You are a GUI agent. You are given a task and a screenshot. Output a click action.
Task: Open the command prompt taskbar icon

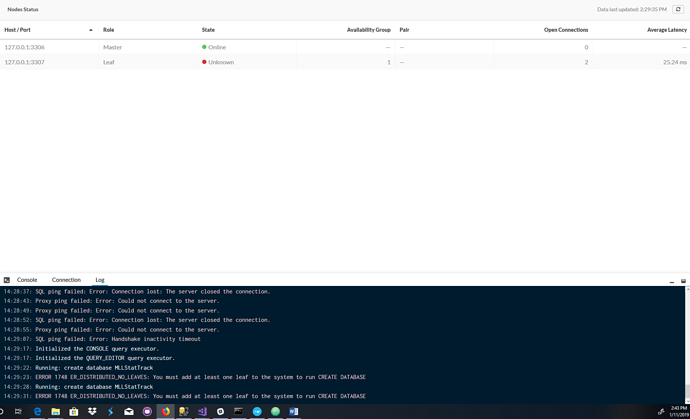239,412
